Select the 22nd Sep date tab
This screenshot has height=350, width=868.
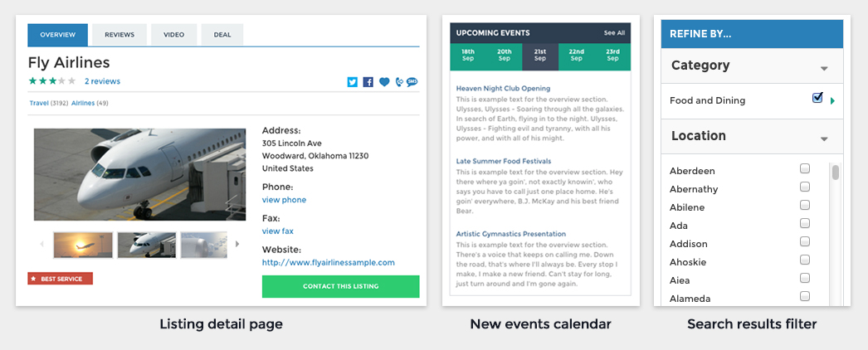tap(576, 56)
